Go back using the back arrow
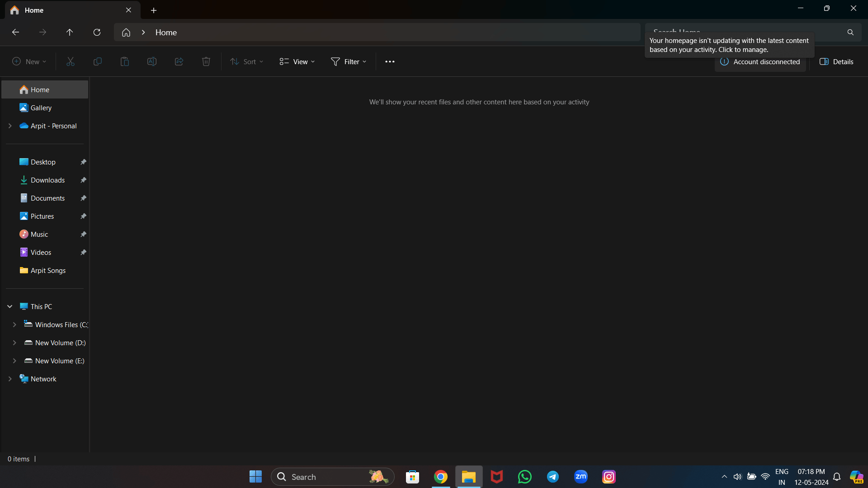Screen dimensions: 868x488 click(x=15, y=32)
